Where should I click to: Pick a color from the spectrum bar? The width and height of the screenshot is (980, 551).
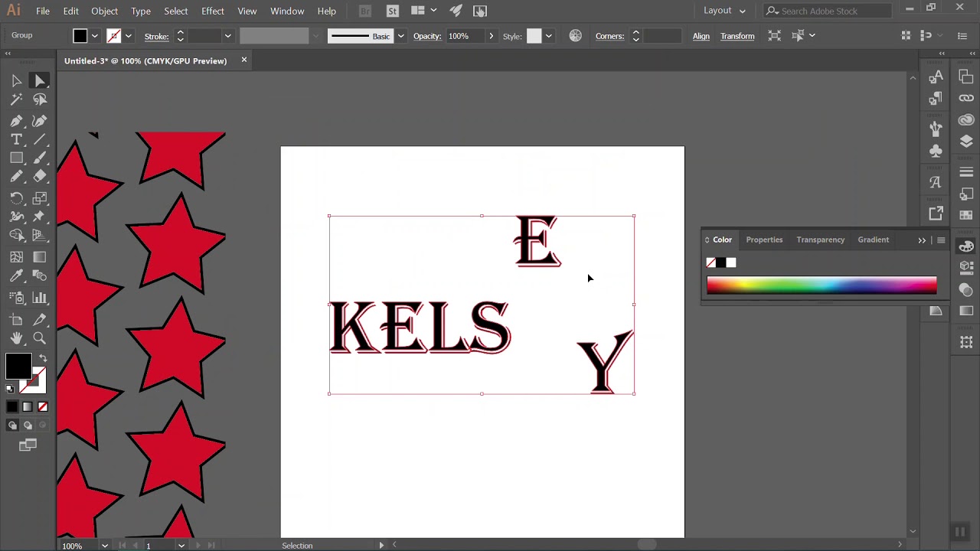822,285
